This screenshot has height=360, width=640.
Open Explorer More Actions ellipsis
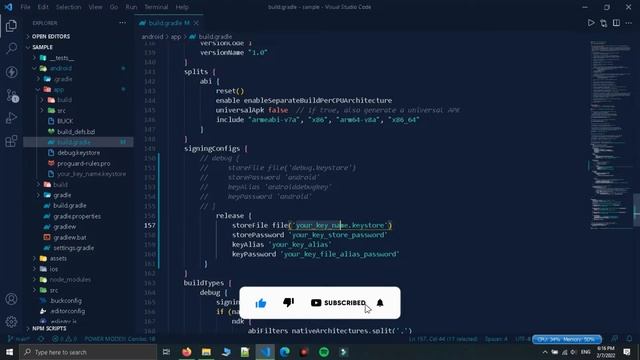pos(122,23)
